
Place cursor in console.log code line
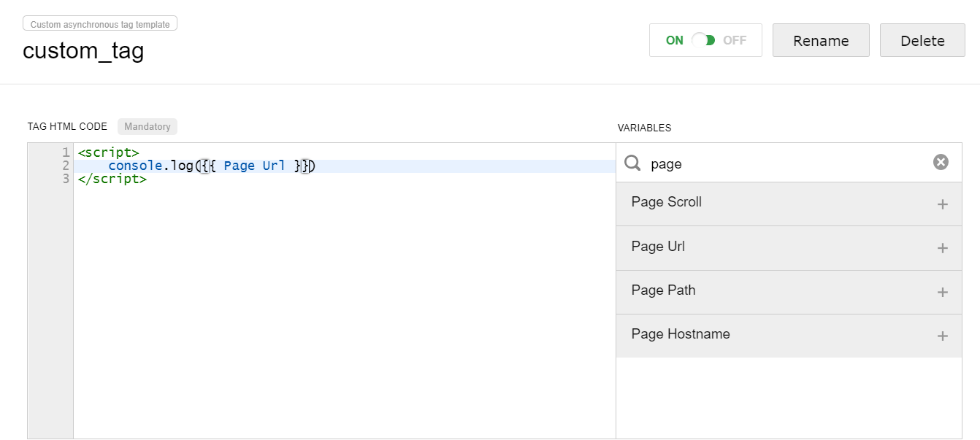point(343,166)
